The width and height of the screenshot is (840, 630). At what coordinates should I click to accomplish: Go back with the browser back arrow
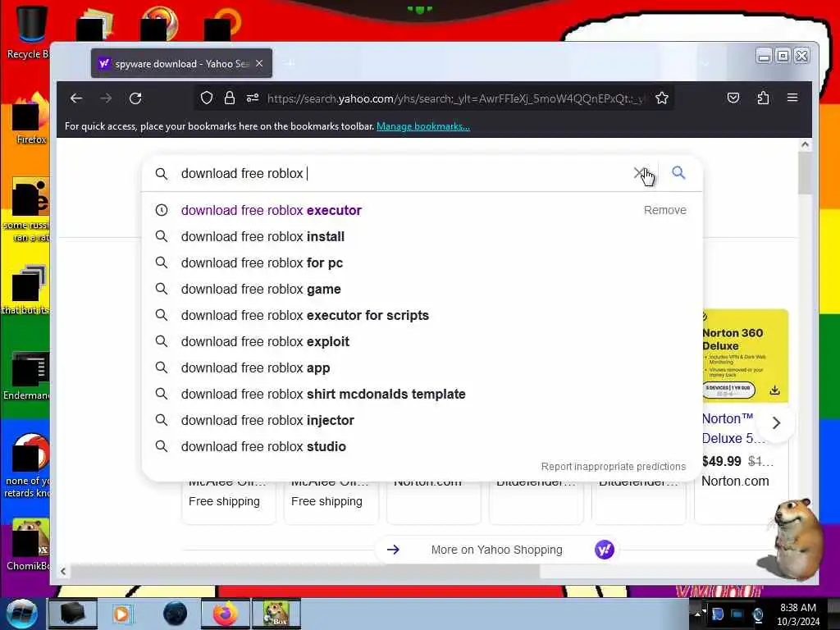click(x=76, y=98)
